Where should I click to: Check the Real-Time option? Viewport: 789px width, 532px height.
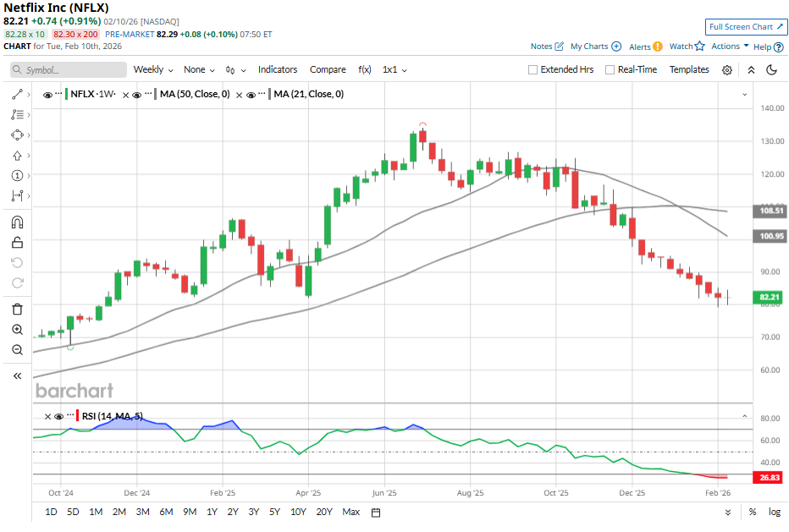coord(610,70)
